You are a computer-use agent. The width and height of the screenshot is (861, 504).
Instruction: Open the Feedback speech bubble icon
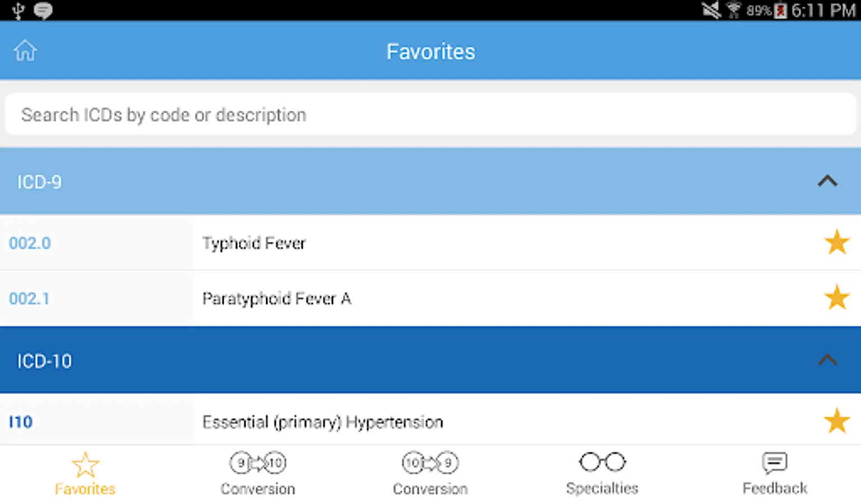(775, 463)
